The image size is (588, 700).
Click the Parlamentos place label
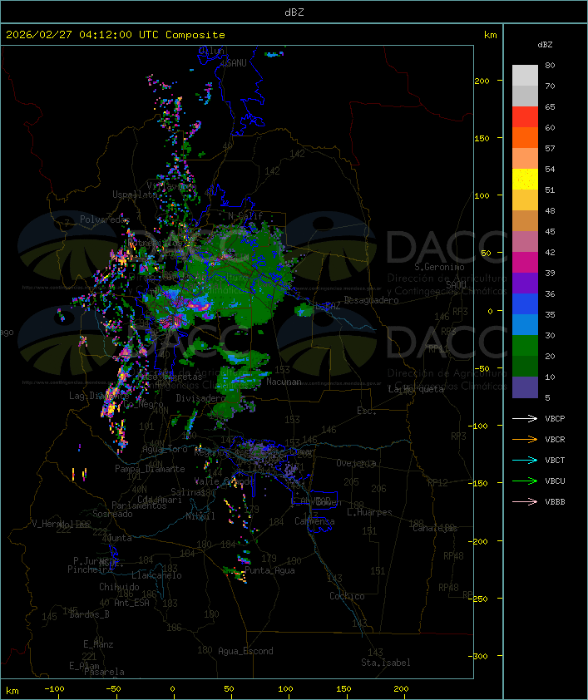(x=139, y=505)
